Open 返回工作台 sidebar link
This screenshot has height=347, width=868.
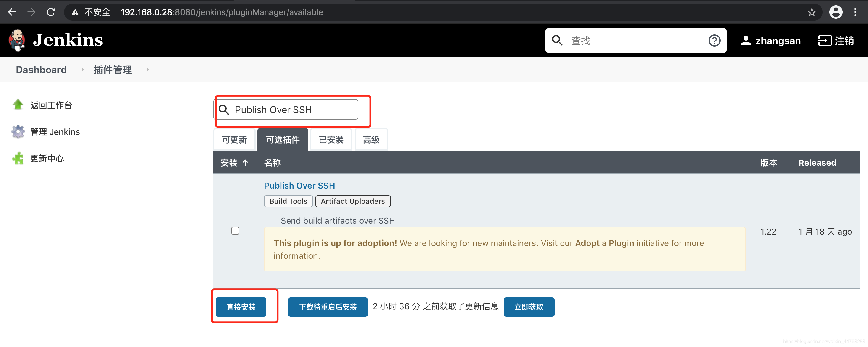point(51,105)
